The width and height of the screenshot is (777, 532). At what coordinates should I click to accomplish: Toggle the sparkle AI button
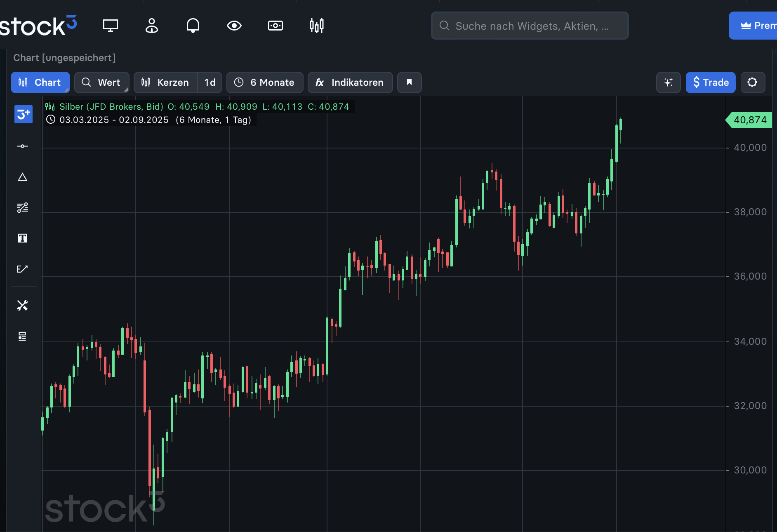pos(668,82)
